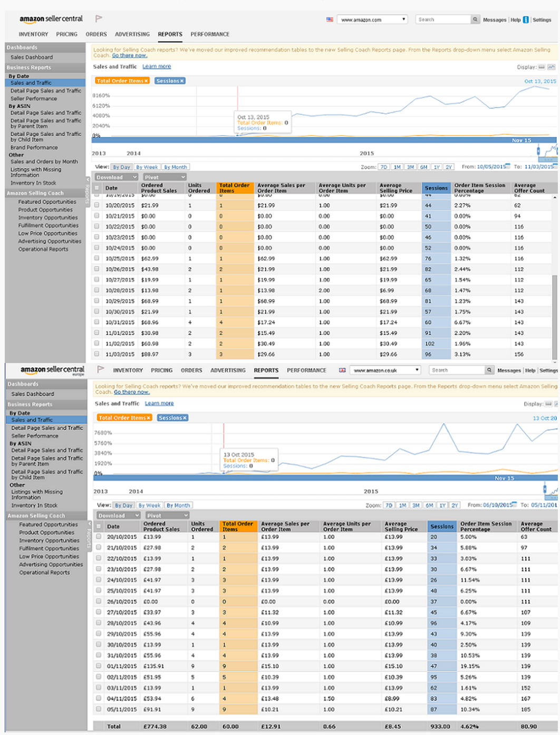The width and height of the screenshot is (560, 735).
Task: Open the www.amazon.com marketplace dropdown
Action: (x=373, y=20)
